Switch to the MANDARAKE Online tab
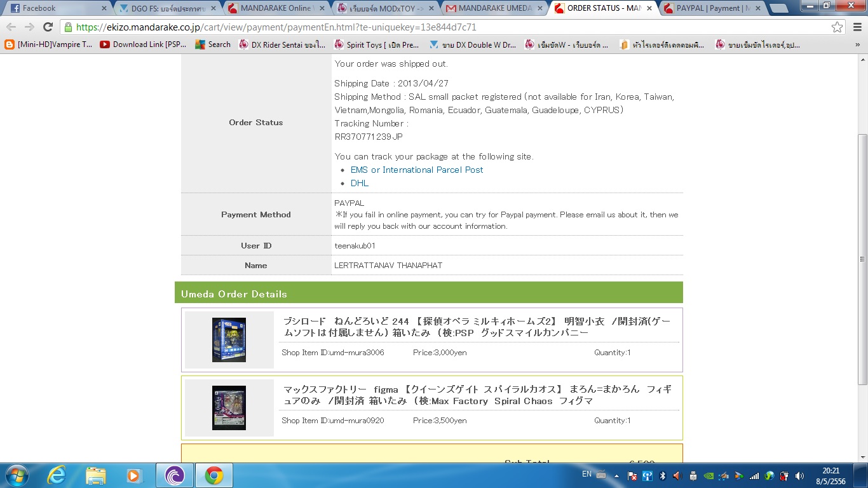Screen dimensions: 868x488 click(278, 8)
